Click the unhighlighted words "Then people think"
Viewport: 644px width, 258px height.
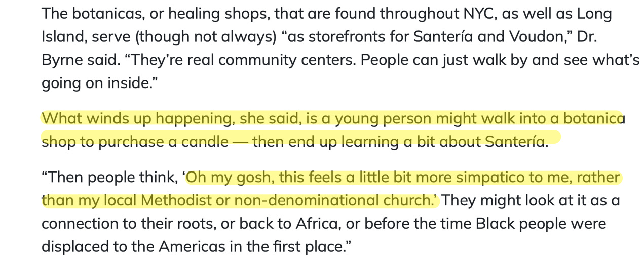click(109, 177)
